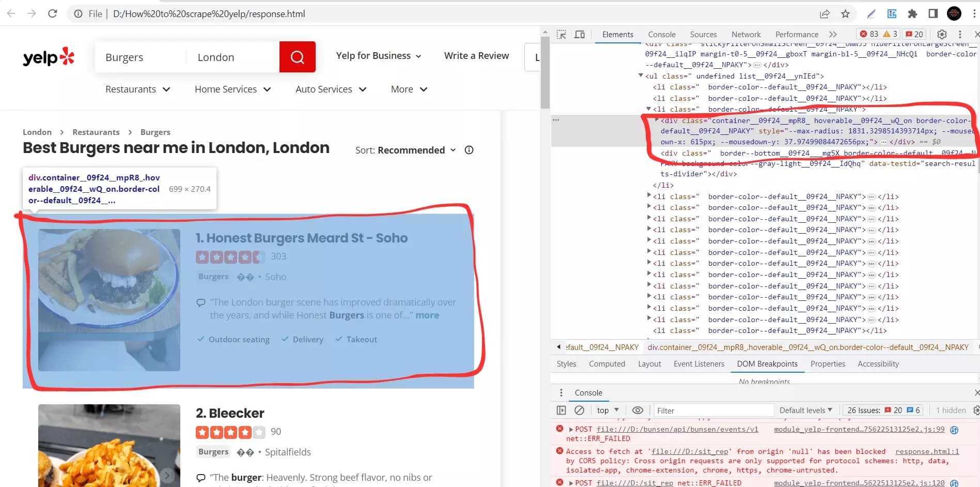Toggle live expression eye icon
This screenshot has height=487, width=980.
coord(638,410)
